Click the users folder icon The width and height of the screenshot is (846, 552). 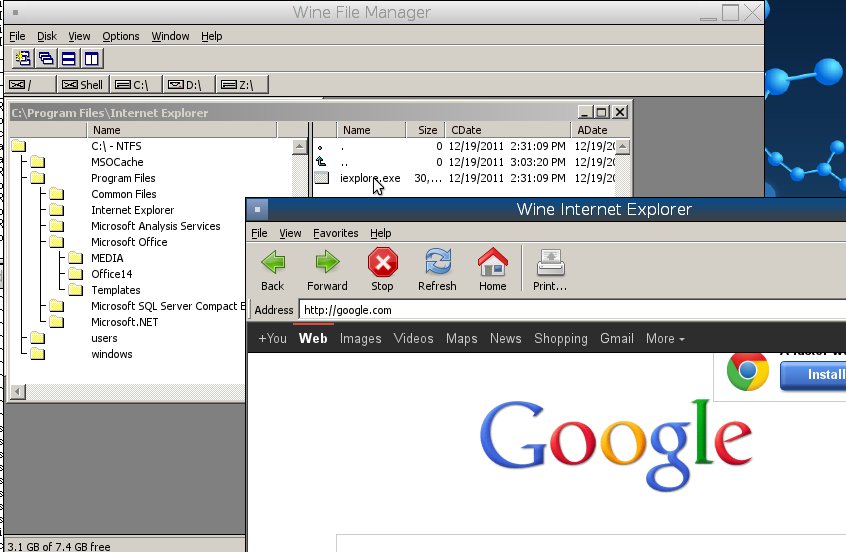pyautogui.click(x=37, y=338)
